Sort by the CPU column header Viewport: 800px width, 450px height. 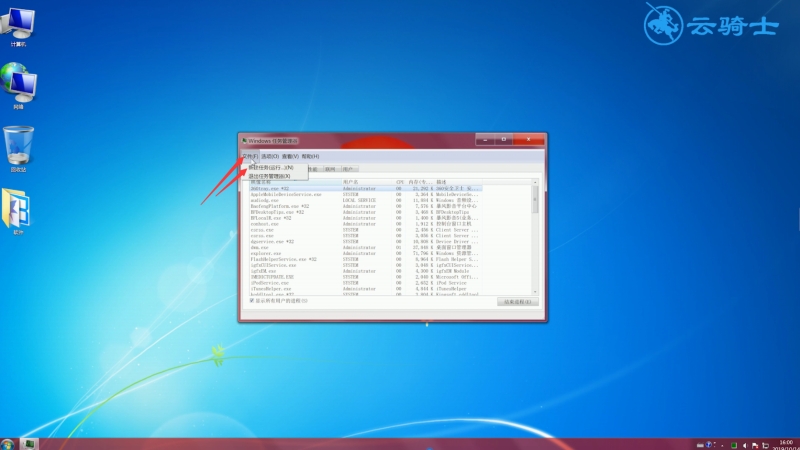[400, 182]
